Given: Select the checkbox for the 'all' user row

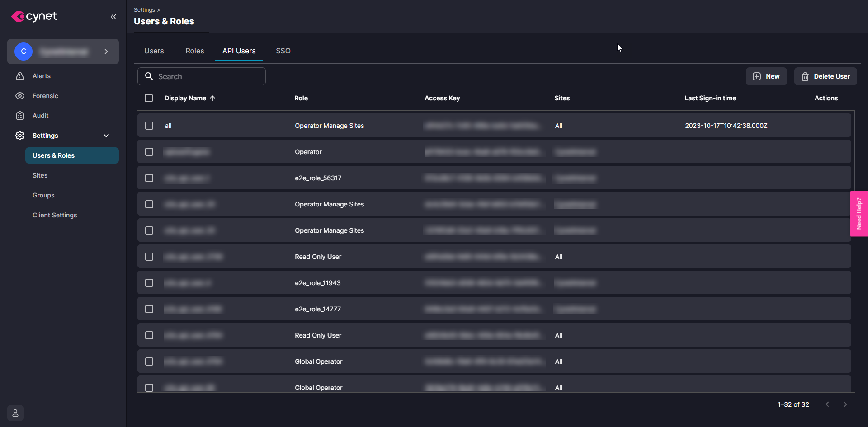Looking at the screenshot, I should coord(149,126).
